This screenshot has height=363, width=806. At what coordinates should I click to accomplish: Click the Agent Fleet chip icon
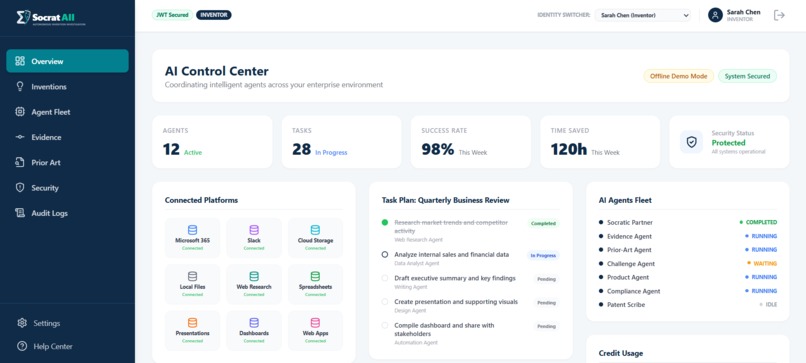(x=20, y=112)
